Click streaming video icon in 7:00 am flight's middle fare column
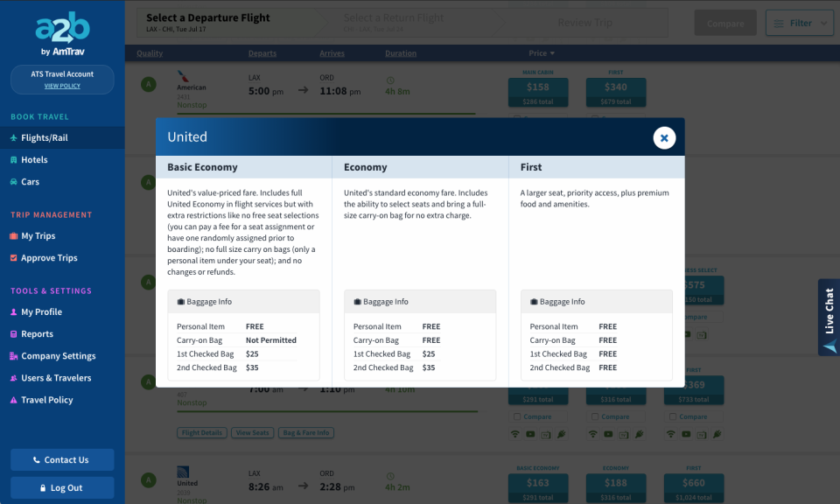The height and width of the screenshot is (504, 840). click(x=608, y=434)
